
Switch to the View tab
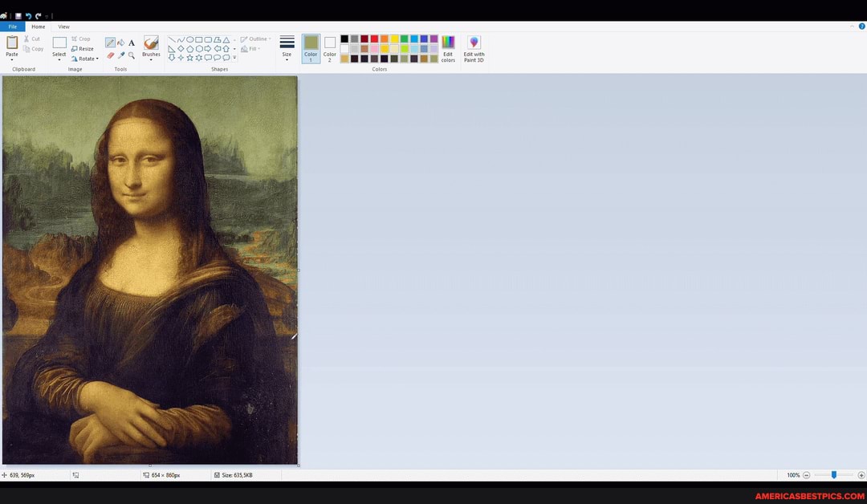tap(63, 26)
